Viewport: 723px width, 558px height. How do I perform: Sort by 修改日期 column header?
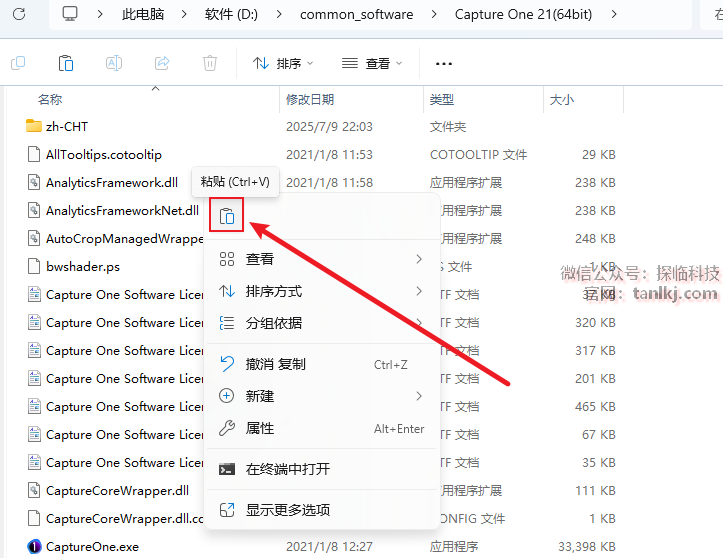(x=310, y=99)
